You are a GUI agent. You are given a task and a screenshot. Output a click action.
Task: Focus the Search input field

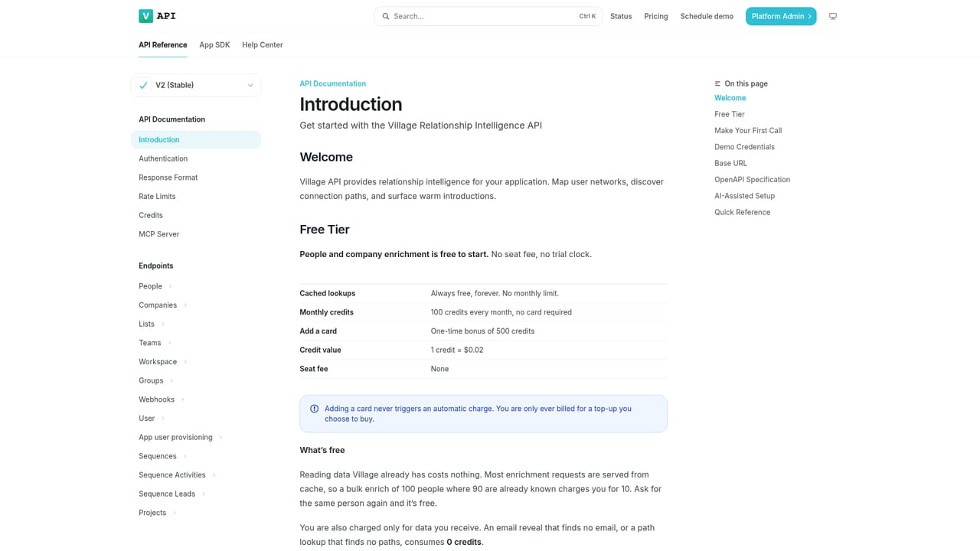[488, 16]
